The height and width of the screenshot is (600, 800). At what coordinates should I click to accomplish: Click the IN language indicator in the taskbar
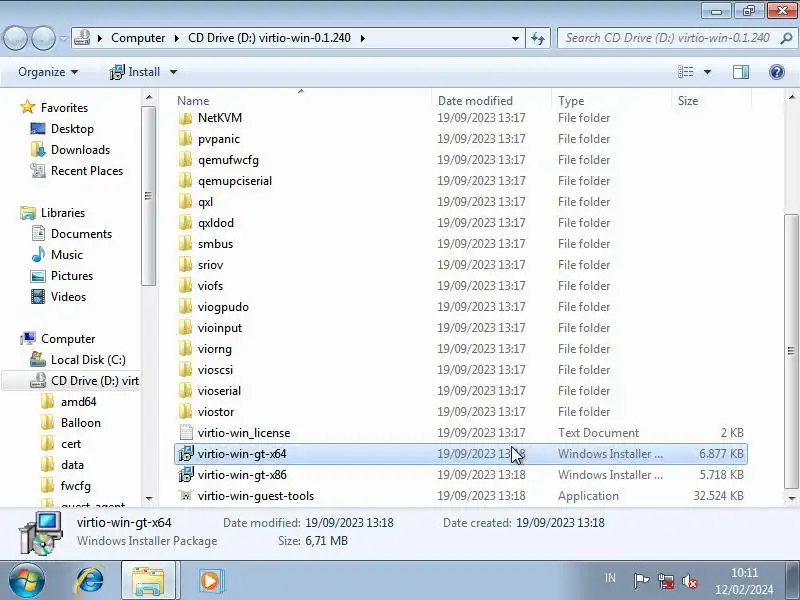(x=610, y=578)
